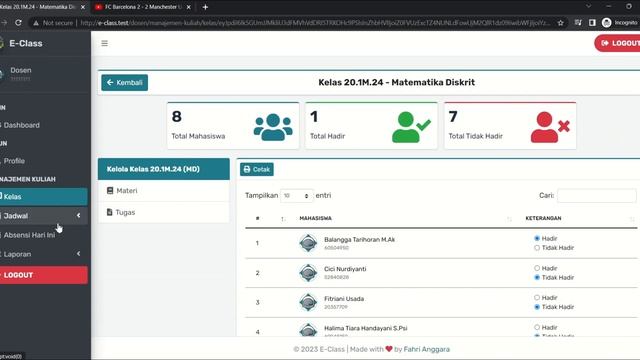Image resolution: width=640 pixels, height=360 pixels.
Task: Mark Cici Nurdiyanti as Hadir
Action: click(537, 268)
